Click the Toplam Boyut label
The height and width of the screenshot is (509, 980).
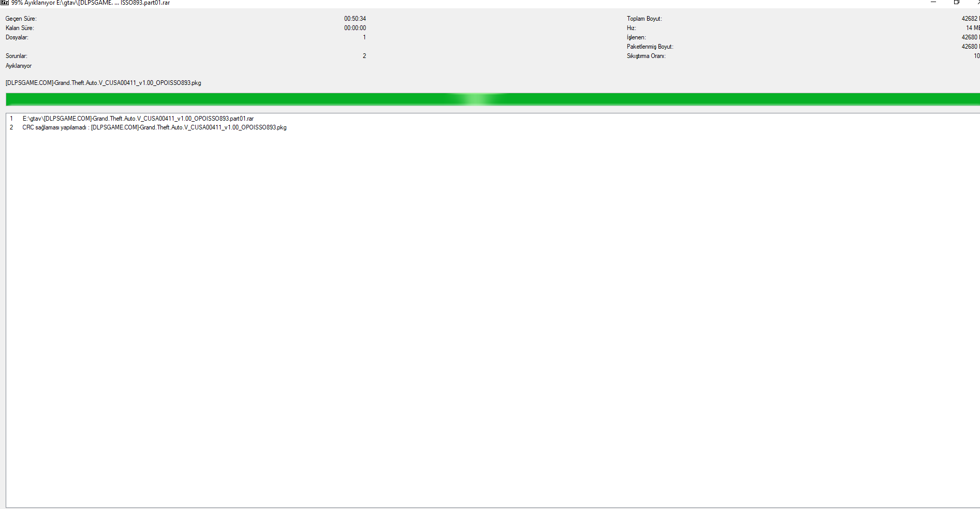[x=644, y=19]
